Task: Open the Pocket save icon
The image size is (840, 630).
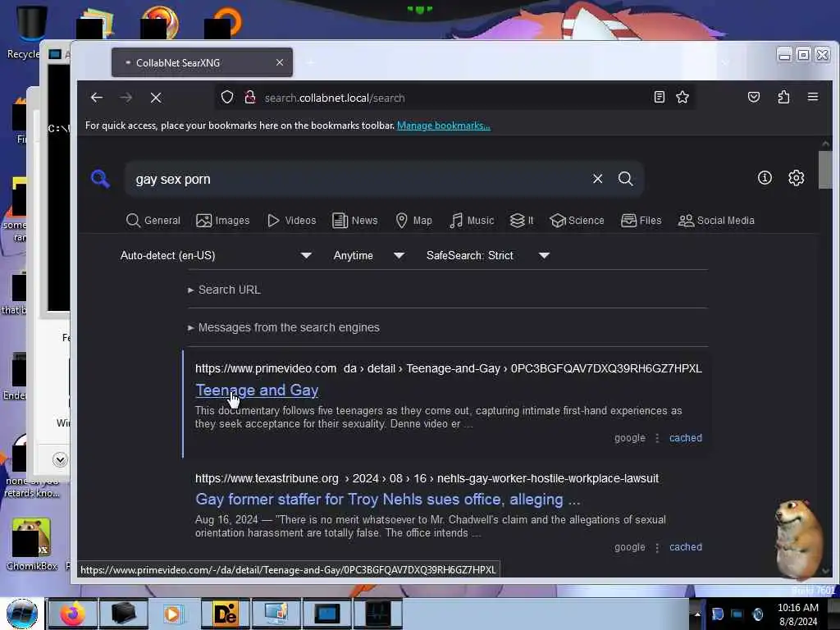Action: (x=754, y=97)
